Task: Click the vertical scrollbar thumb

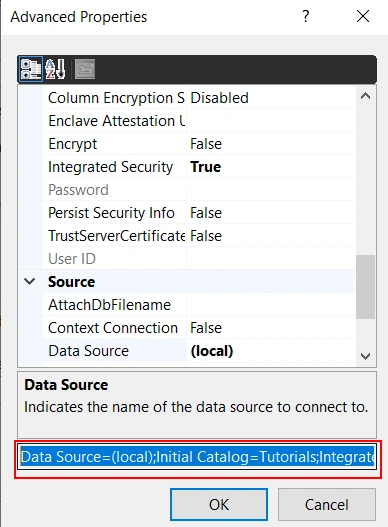Action: coord(365,286)
